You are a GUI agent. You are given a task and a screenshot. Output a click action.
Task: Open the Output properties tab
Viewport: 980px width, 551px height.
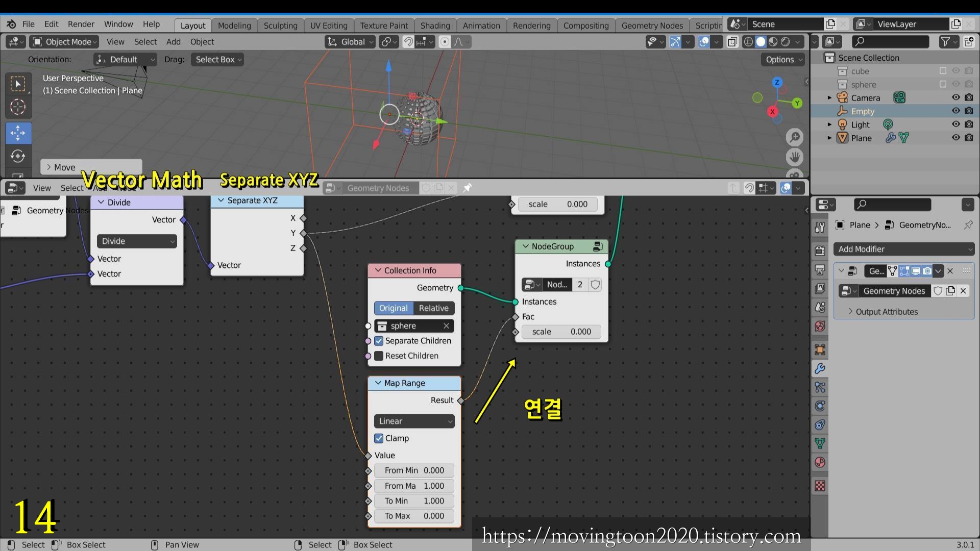point(820,269)
